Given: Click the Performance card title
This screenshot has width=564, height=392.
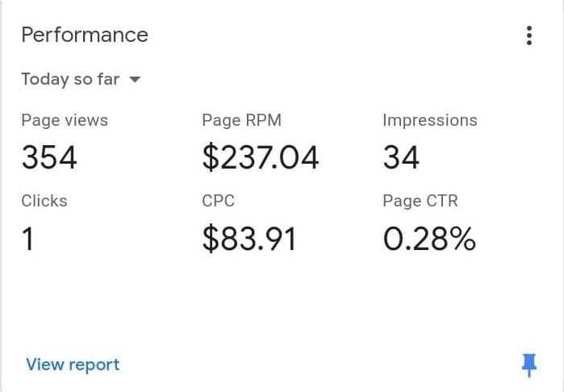Looking at the screenshot, I should (x=85, y=35).
